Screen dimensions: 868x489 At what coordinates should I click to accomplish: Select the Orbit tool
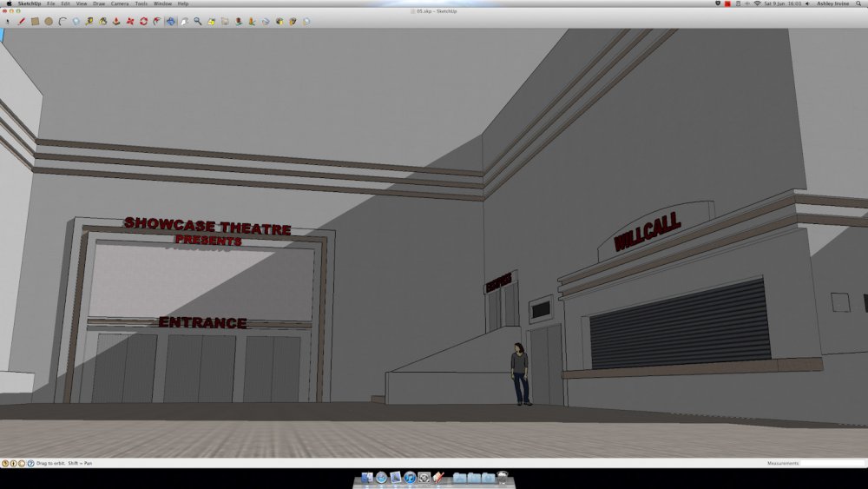[x=170, y=21]
